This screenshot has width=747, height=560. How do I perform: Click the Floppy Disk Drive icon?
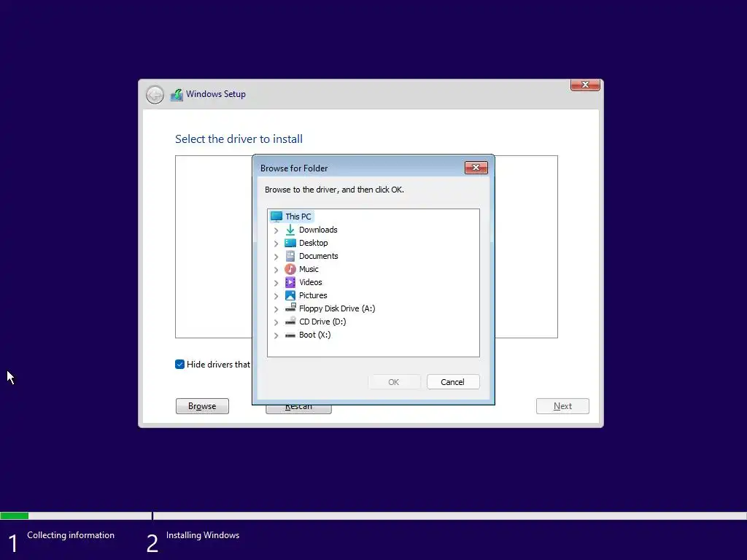pyautogui.click(x=290, y=308)
